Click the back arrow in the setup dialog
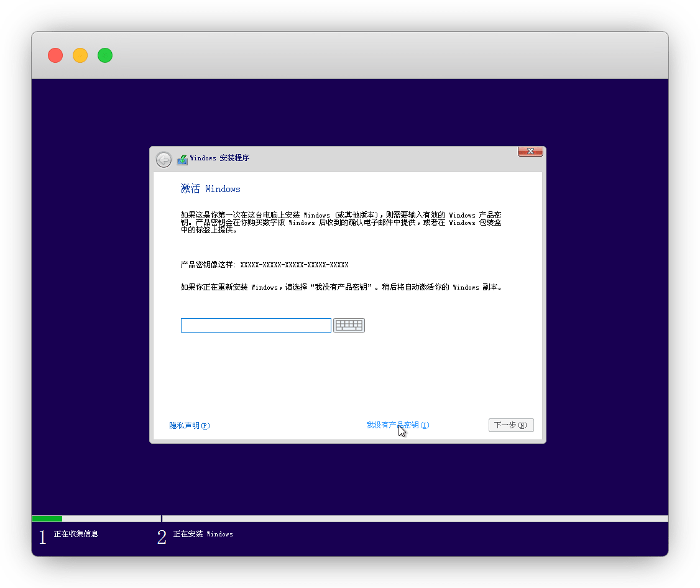 click(x=163, y=160)
